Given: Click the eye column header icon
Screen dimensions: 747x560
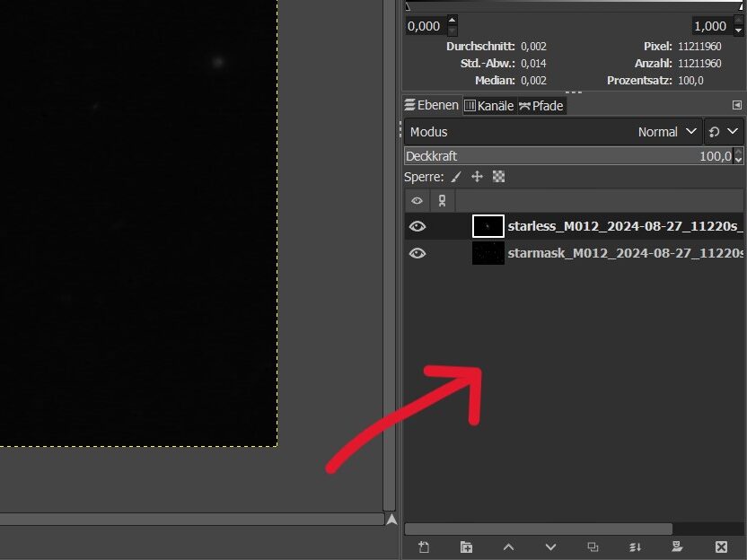Looking at the screenshot, I should [417, 200].
